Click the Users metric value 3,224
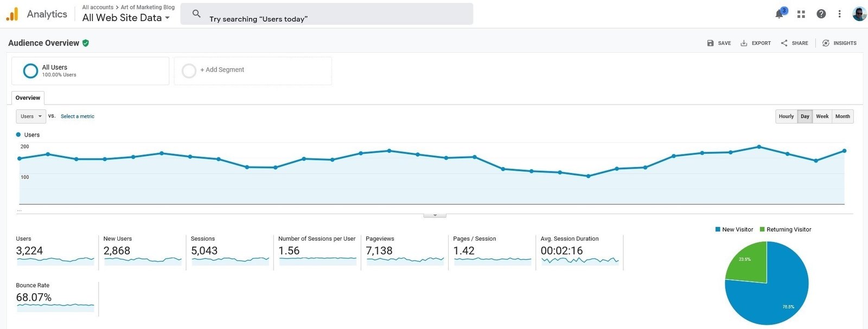 click(29, 251)
